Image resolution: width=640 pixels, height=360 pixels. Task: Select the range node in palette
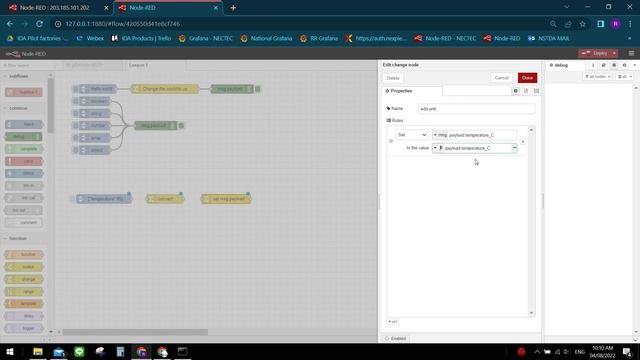point(24,291)
